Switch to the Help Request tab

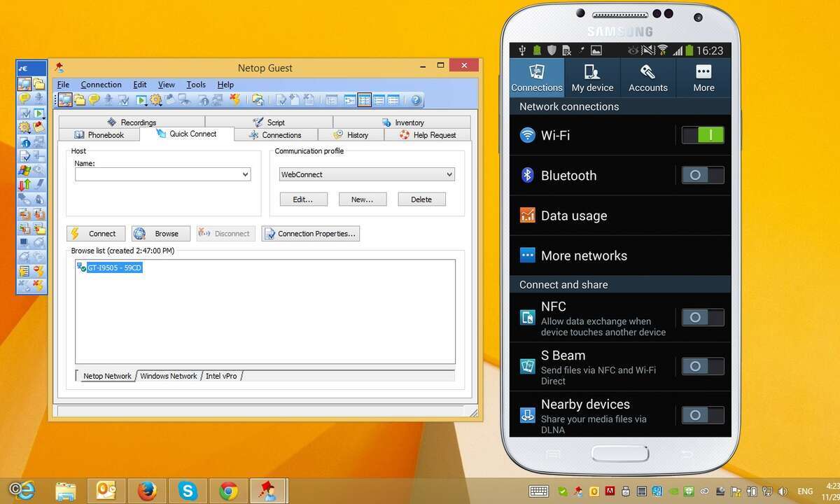428,135
